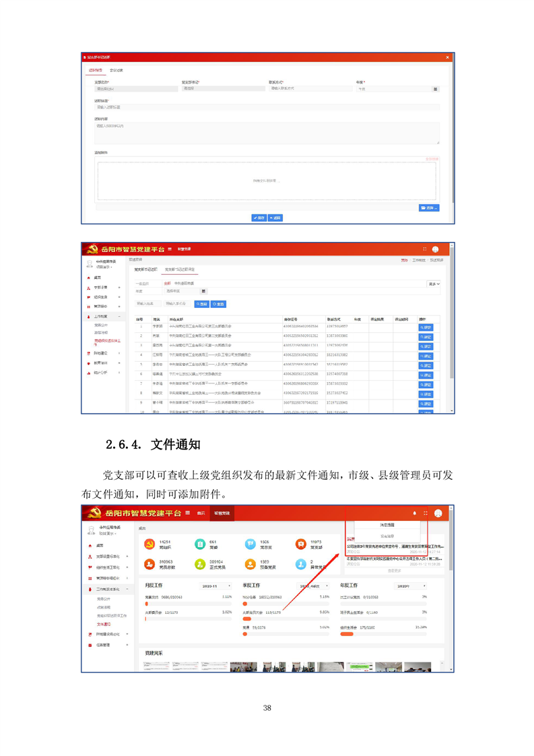Choose 消息提醒 in the dashboard dropdown menu

click(x=387, y=525)
